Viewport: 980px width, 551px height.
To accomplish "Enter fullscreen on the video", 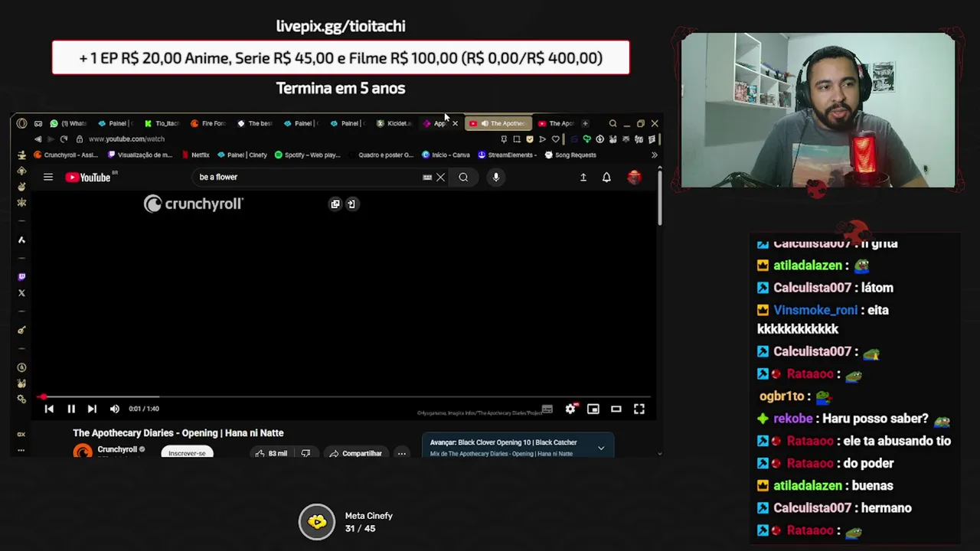I will [x=639, y=409].
